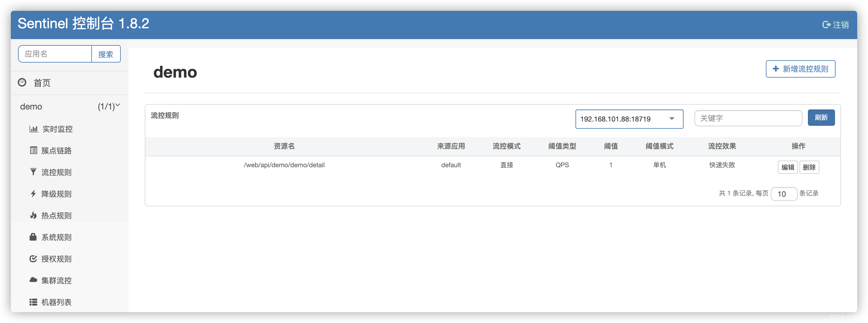Click the page size field showing 10
The image size is (868, 323).
point(784,194)
